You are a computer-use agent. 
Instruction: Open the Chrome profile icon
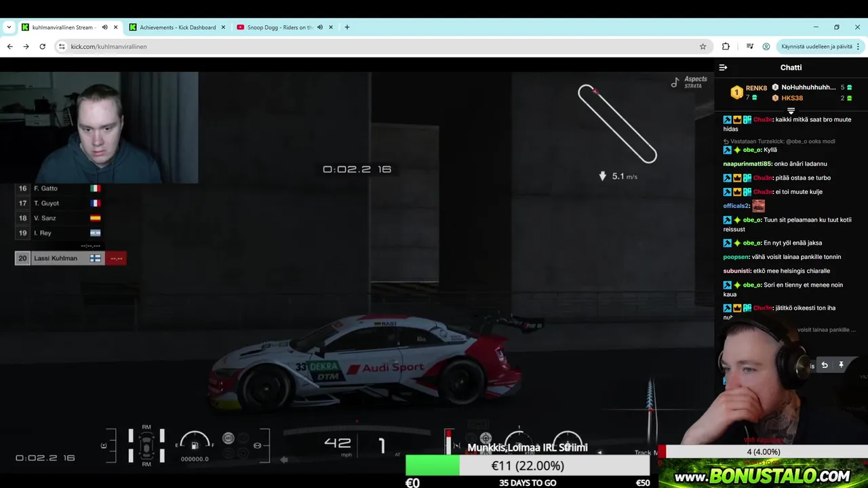[766, 46]
